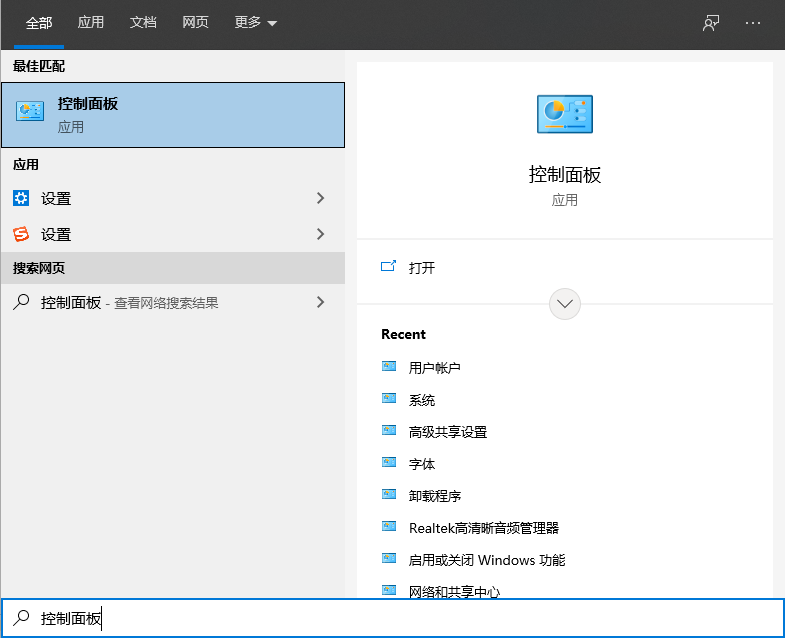Click the feedback icon in top bar
Image resolution: width=785 pixels, height=638 pixels.
(711, 23)
